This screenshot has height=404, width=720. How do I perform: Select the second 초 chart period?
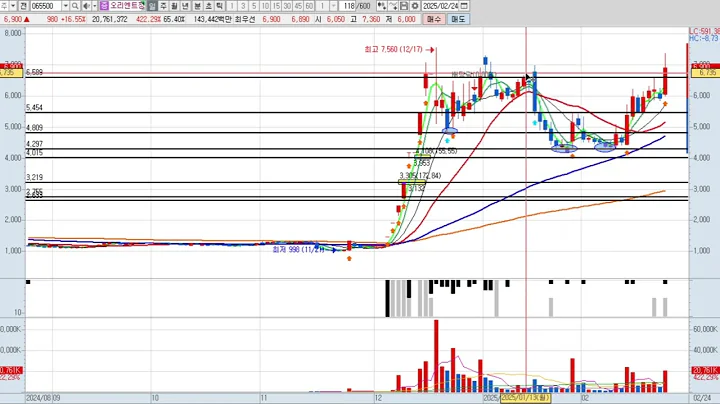point(208,6)
